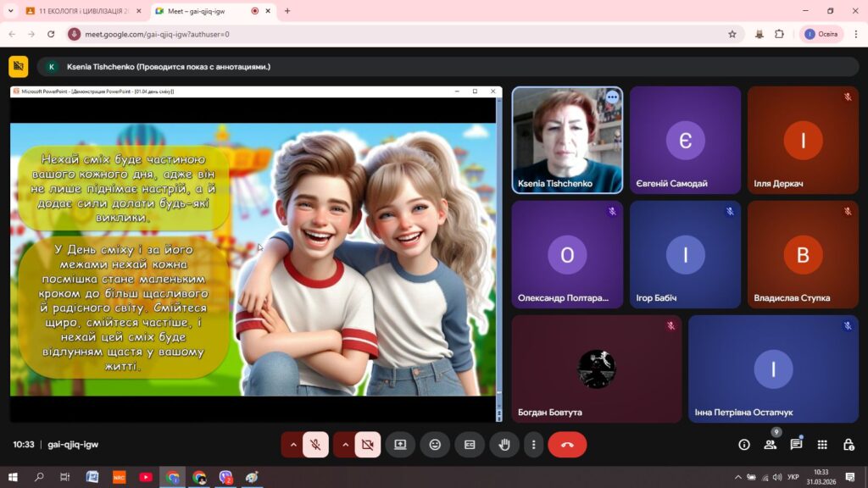This screenshot has width=868, height=488.
Task: Raise hand using the hand icon
Action: (x=504, y=445)
